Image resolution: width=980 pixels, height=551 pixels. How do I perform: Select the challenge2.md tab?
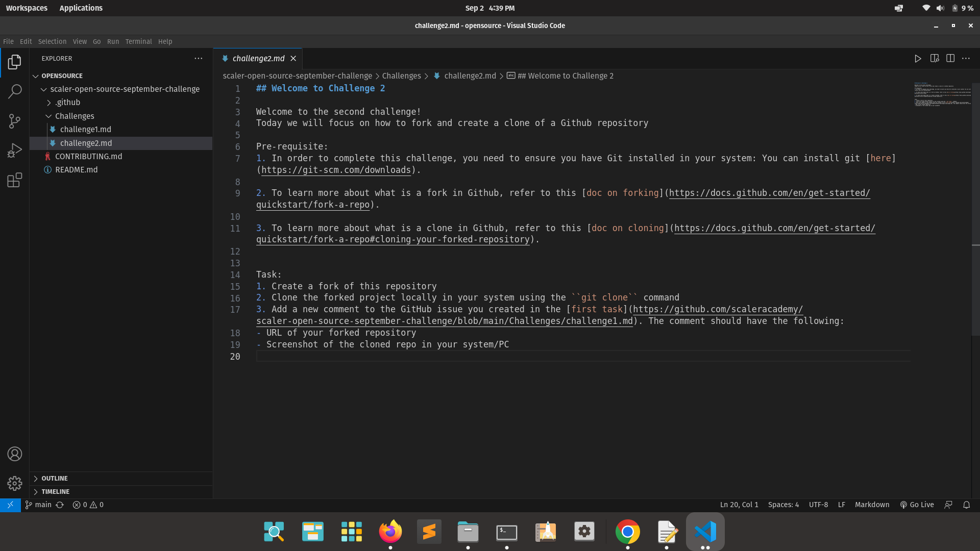pos(258,58)
